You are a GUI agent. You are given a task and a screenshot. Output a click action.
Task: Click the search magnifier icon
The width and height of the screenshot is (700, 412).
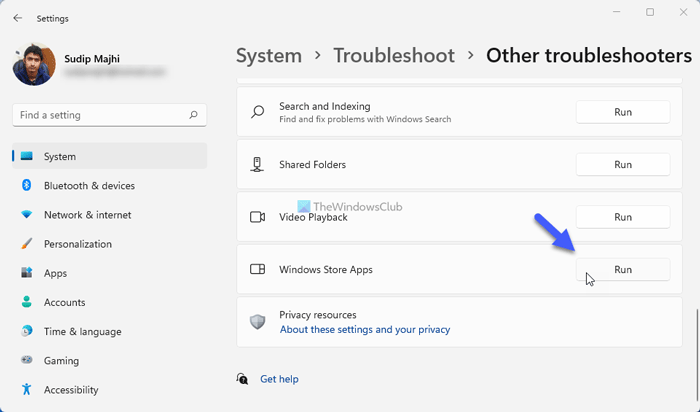coord(195,116)
